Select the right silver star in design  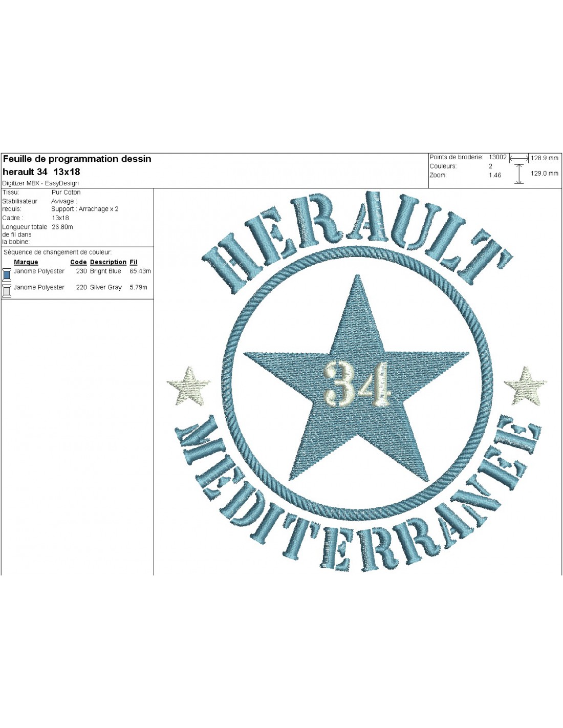pyautogui.click(x=526, y=386)
